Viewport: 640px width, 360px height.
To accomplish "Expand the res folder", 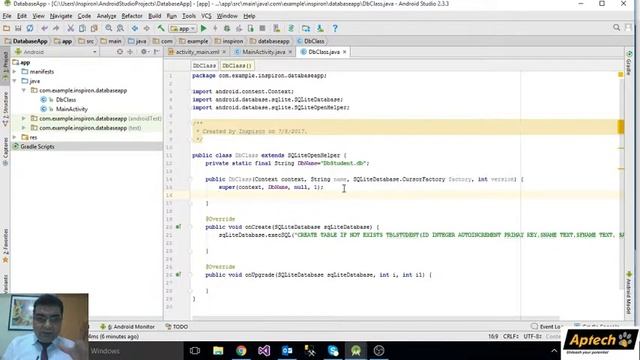I will tap(15, 137).
